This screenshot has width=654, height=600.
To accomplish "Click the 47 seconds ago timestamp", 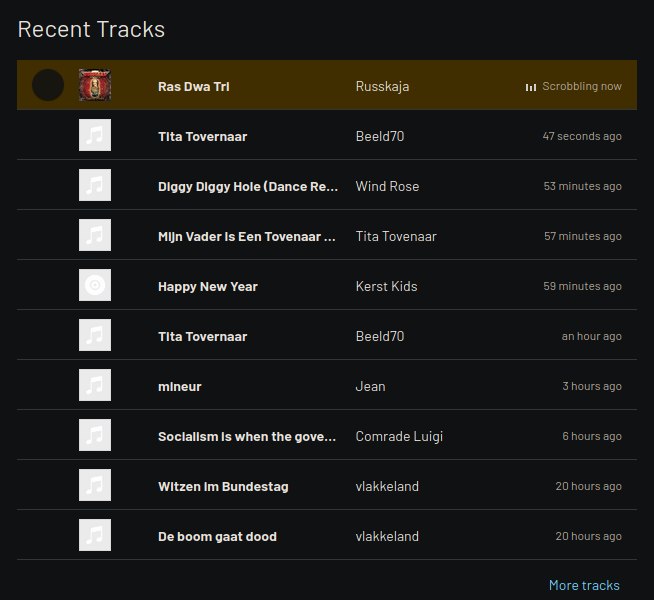I will 581,136.
